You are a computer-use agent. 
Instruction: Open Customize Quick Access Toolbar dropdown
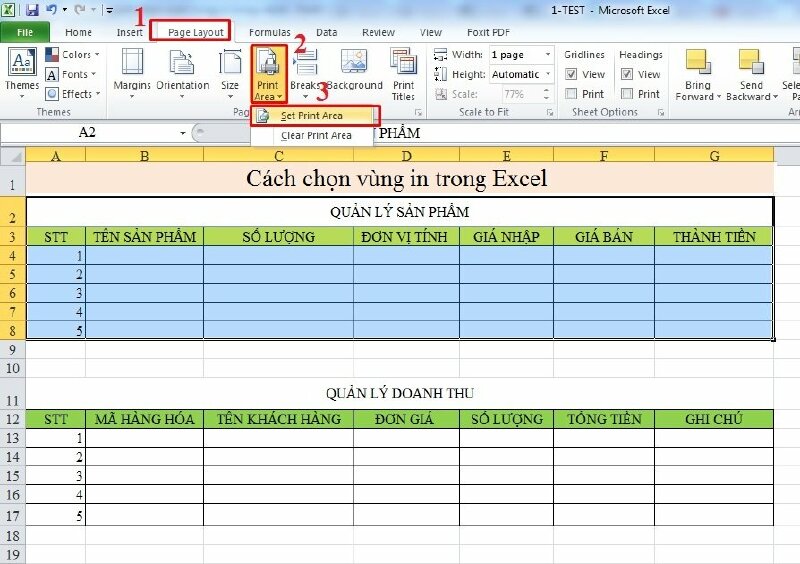click(x=109, y=10)
